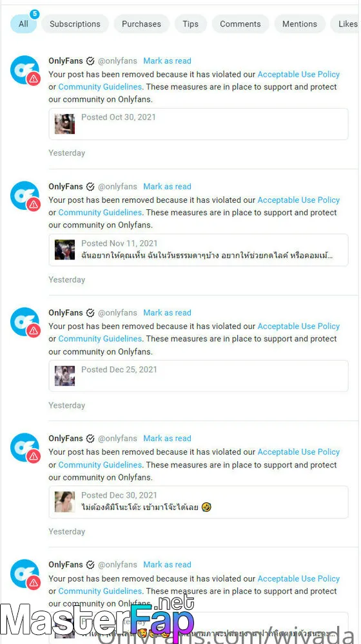Show the Tips notifications tab

[190, 24]
